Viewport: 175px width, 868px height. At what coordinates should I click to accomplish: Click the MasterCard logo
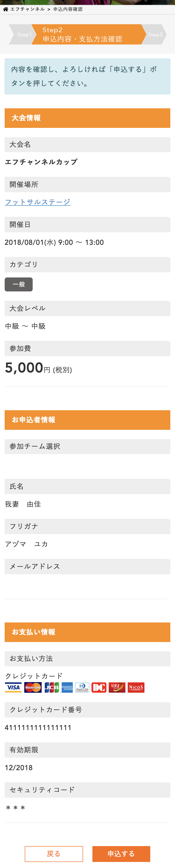pyautogui.click(x=33, y=687)
